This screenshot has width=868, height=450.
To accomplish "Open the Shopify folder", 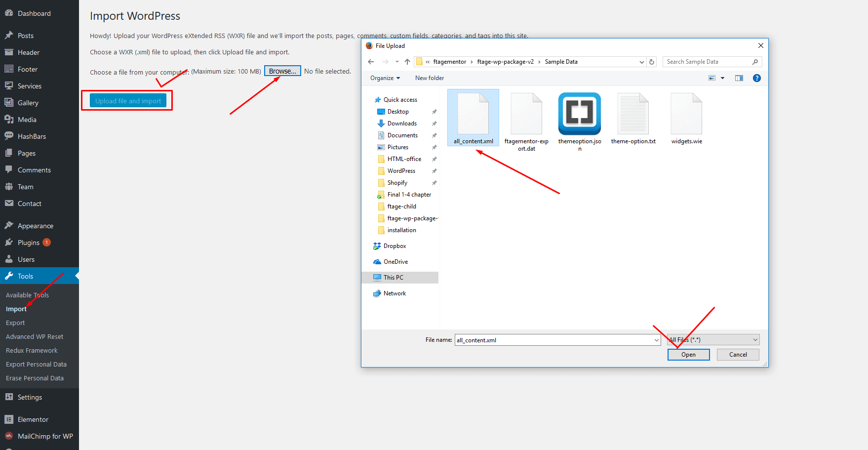I will 397,183.
